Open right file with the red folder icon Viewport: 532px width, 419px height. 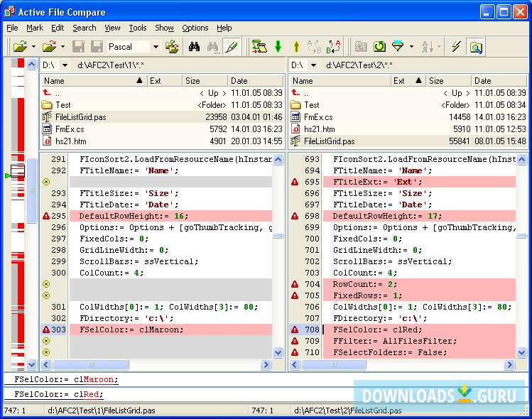point(50,46)
